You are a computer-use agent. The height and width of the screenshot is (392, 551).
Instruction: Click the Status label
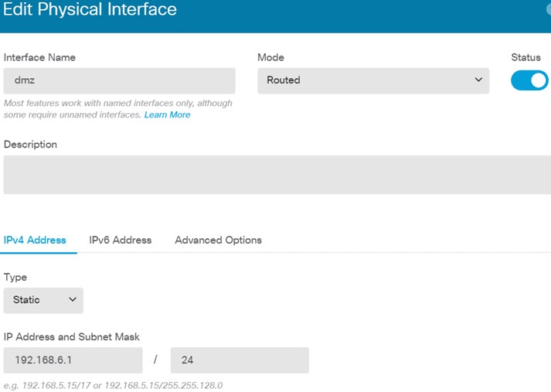coord(525,57)
